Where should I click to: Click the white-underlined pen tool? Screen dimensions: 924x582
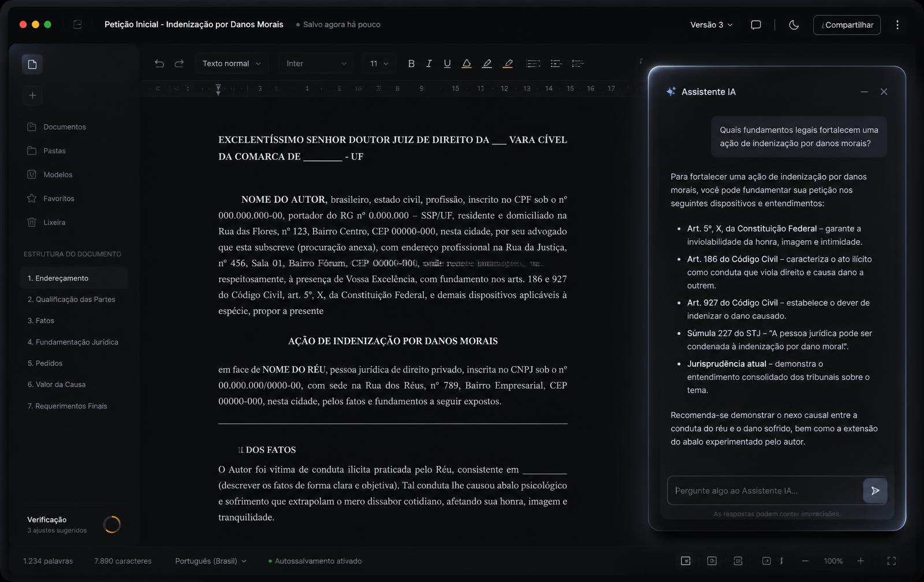coord(487,64)
